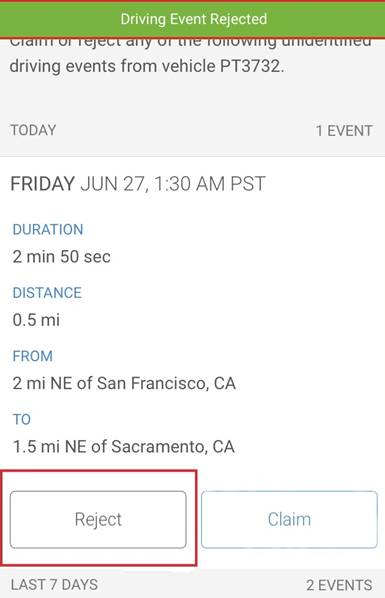Claim the Friday driving event
385x598 pixels.
pyautogui.click(x=289, y=519)
